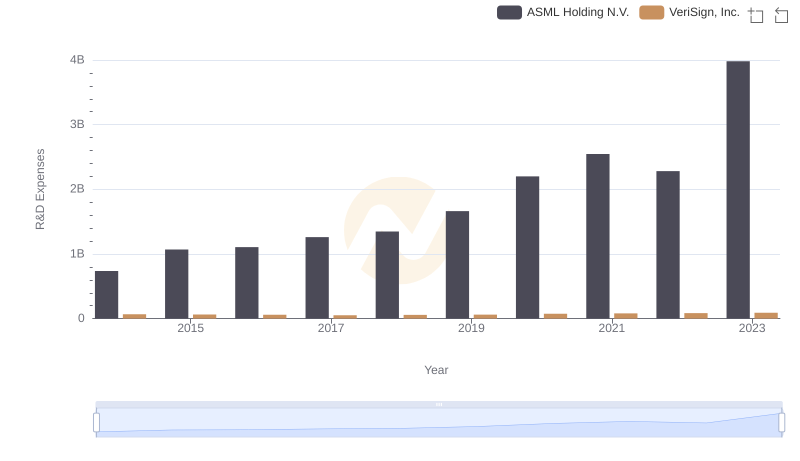Click the ASML bar for 2020
The height and width of the screenshot is (461, 800).
click(x=528, y=247)
